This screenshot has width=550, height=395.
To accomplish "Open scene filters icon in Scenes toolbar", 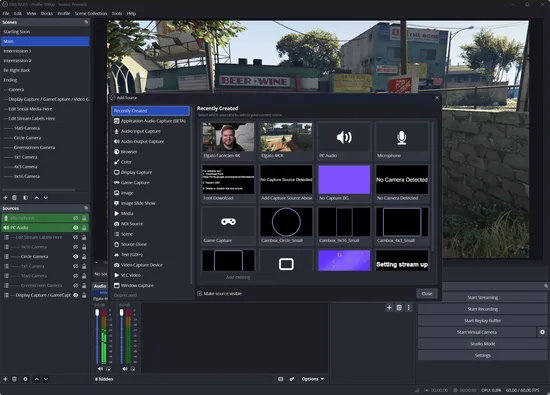I will point(25,198).
